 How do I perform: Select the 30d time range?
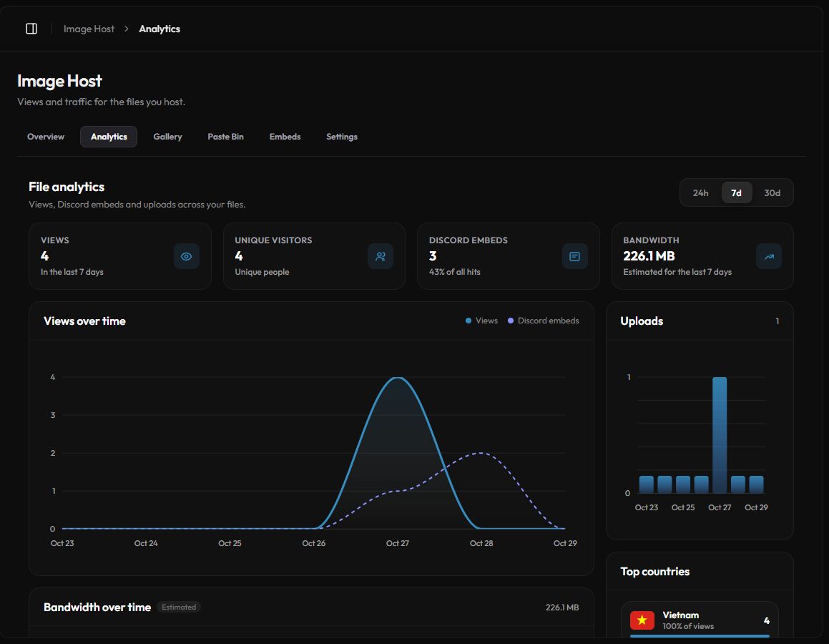[772, 193]
